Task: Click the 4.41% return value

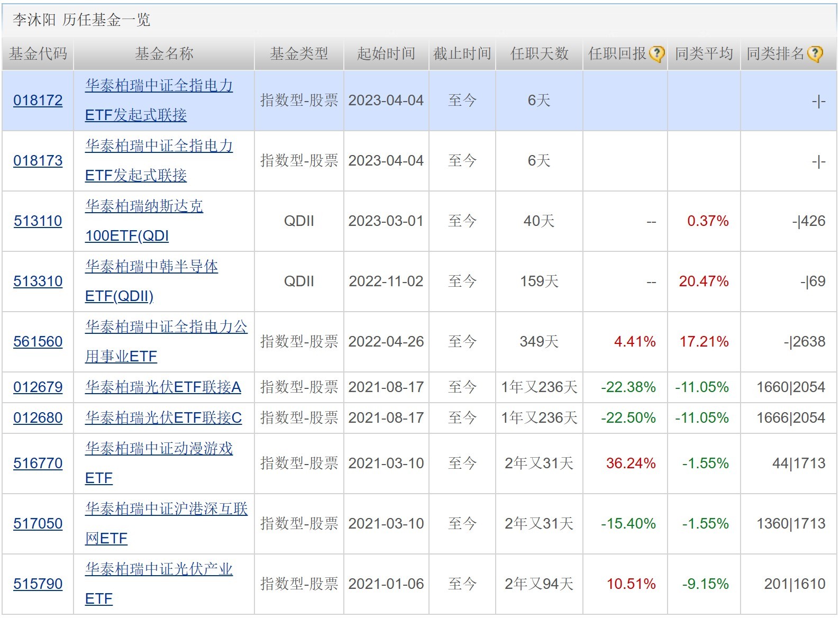Action: [x=635, y=342]
